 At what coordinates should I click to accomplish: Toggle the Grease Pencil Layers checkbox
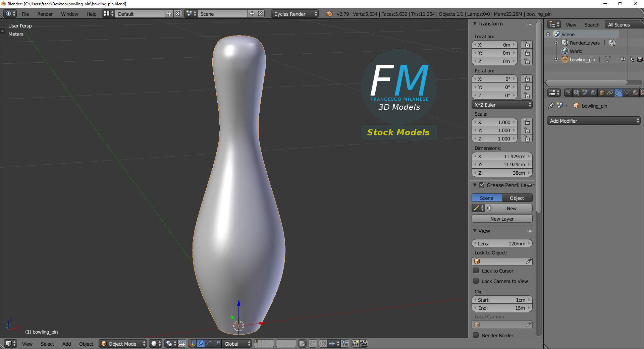click(482, 185)
